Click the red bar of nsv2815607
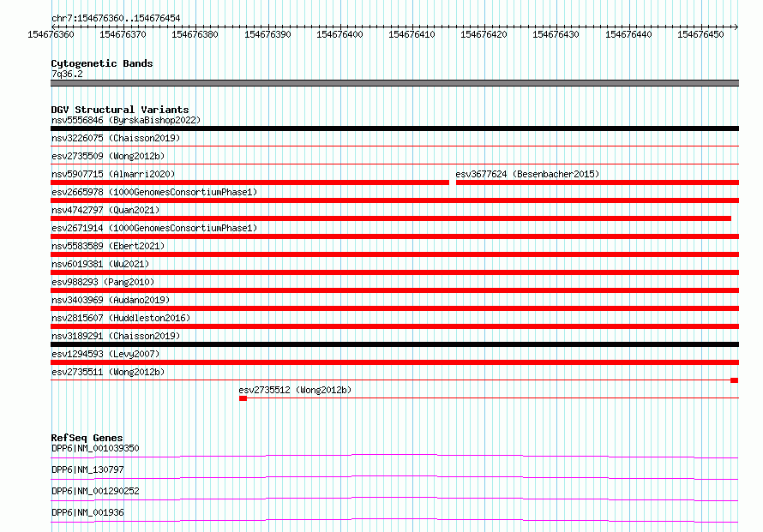763x532 pixels. click(394, 326)
